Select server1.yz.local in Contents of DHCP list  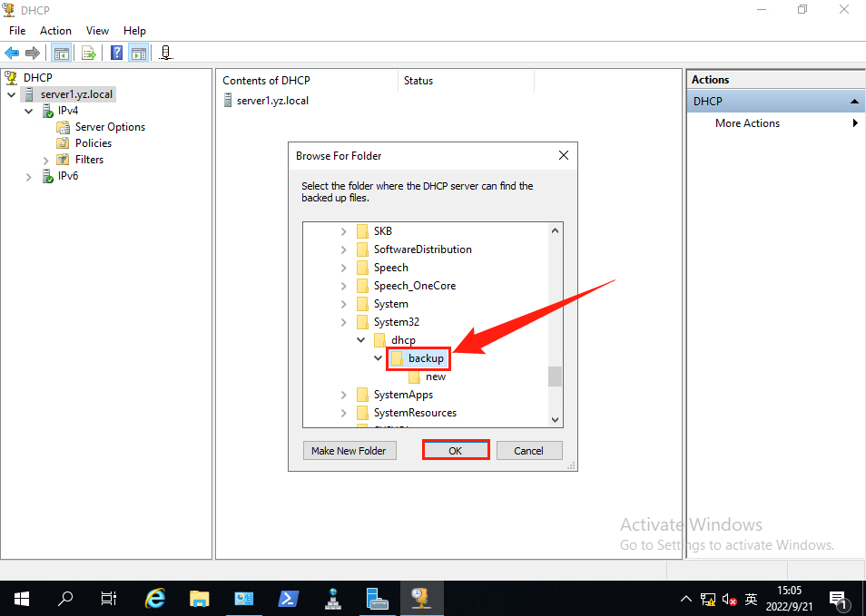click(272, 101)
